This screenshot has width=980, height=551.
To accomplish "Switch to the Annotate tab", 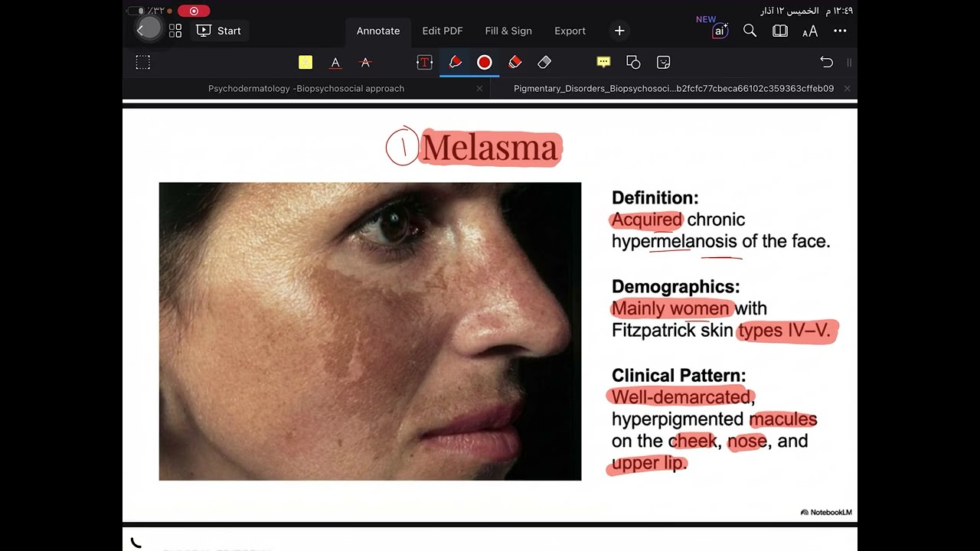I will (x=378, y=31).
